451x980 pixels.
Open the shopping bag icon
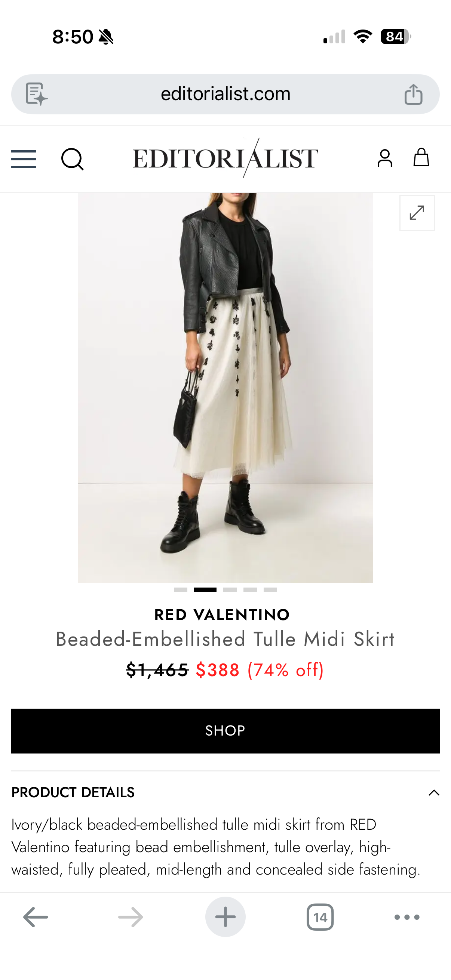click(x=421, y=157)
